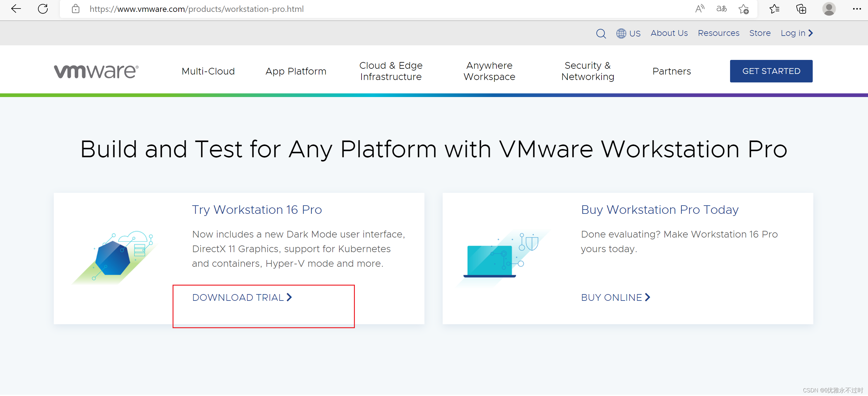The width and height of the screenshot is (868, 396).
Task: Click the GET STARTED button
Action: coord(771,71)
